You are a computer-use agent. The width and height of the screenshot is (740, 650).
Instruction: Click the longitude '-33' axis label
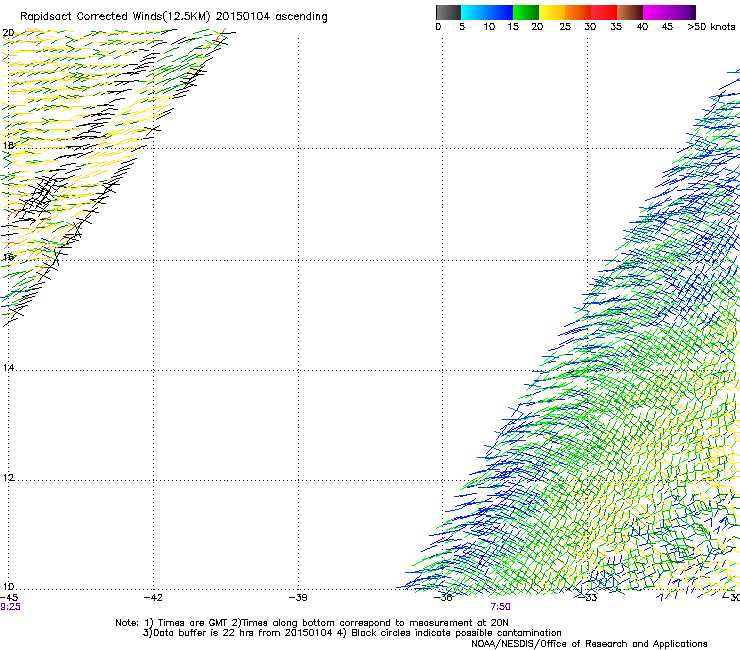coord(588,598)
